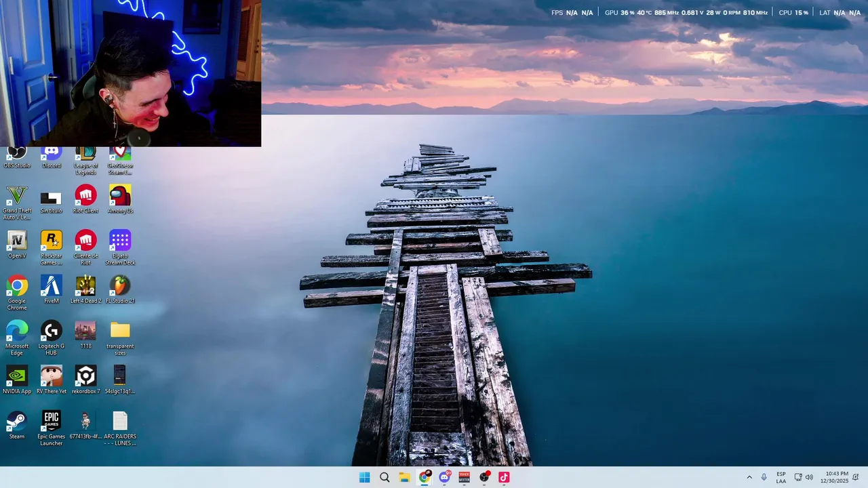Select the GeoGuessr Steam Edition shortcut

pos(120,161)
